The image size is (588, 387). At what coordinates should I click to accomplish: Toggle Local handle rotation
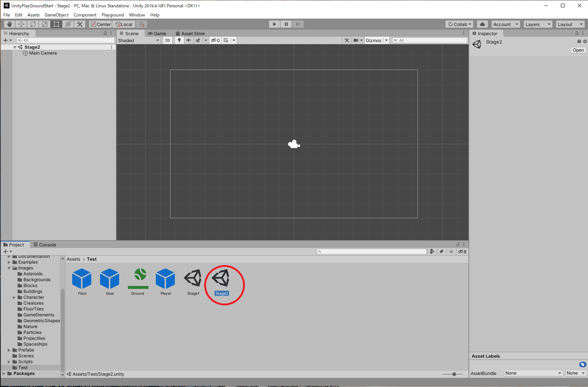[124, 24]
